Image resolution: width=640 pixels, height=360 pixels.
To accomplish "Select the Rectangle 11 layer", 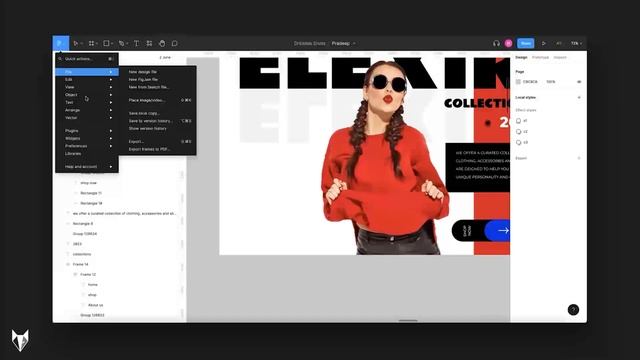I will [x=91, y=193].
